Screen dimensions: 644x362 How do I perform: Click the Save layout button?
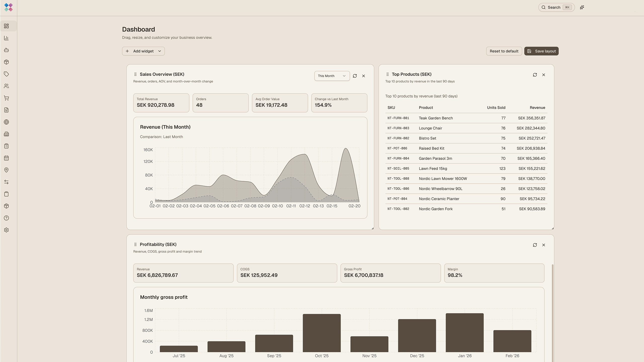541,51
